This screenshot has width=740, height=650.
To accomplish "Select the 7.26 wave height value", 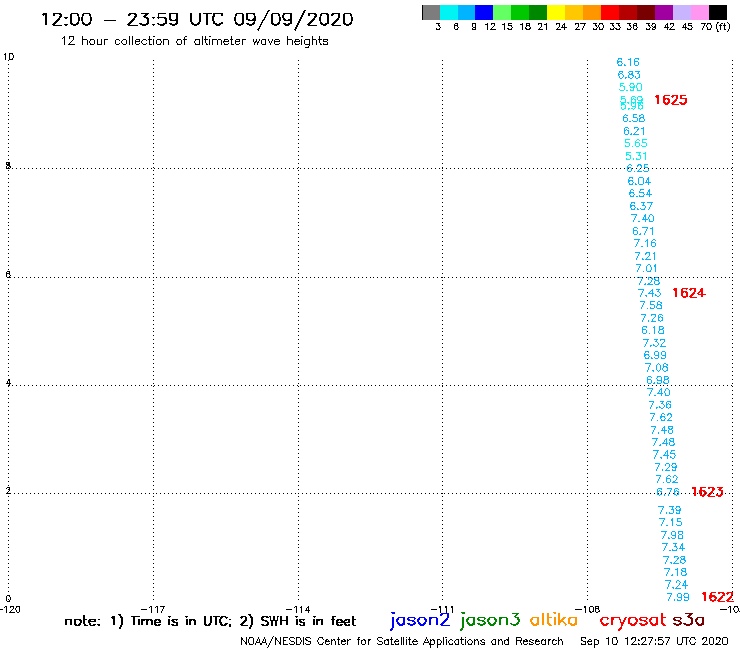I will [x=652, y=318].
